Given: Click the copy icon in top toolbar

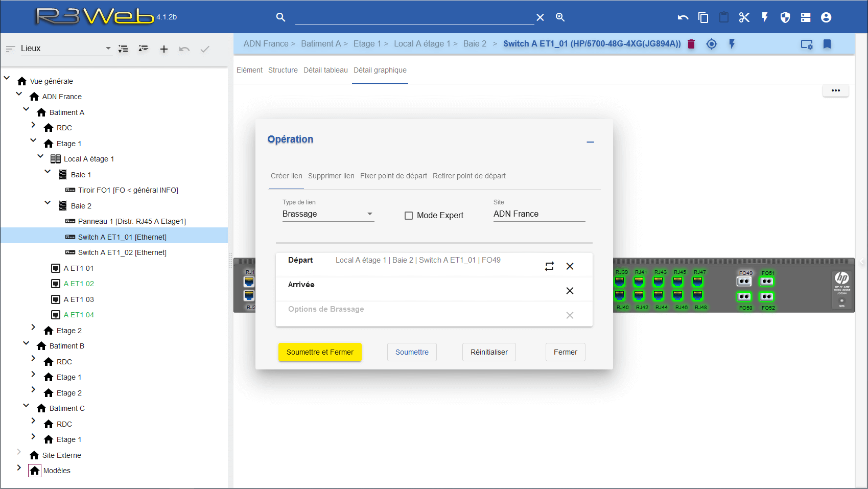Looking at the screenshot, I should pos(703,17).
